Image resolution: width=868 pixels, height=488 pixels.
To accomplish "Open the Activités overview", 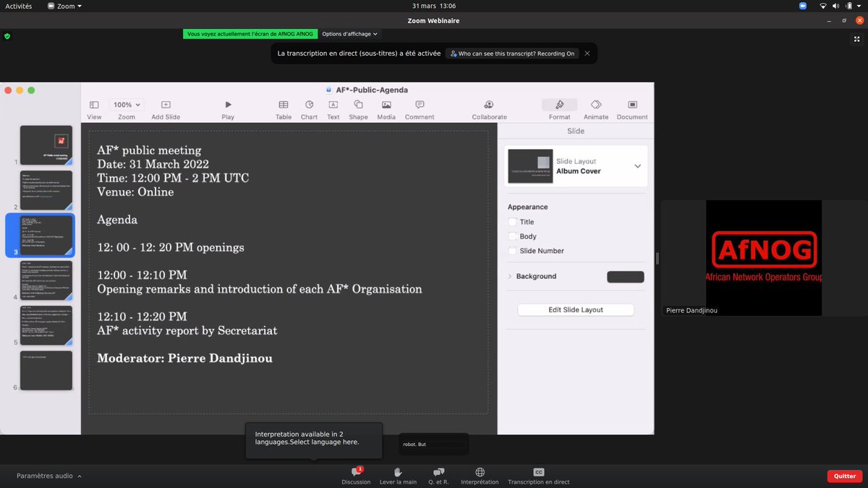I will pos(18,6).
